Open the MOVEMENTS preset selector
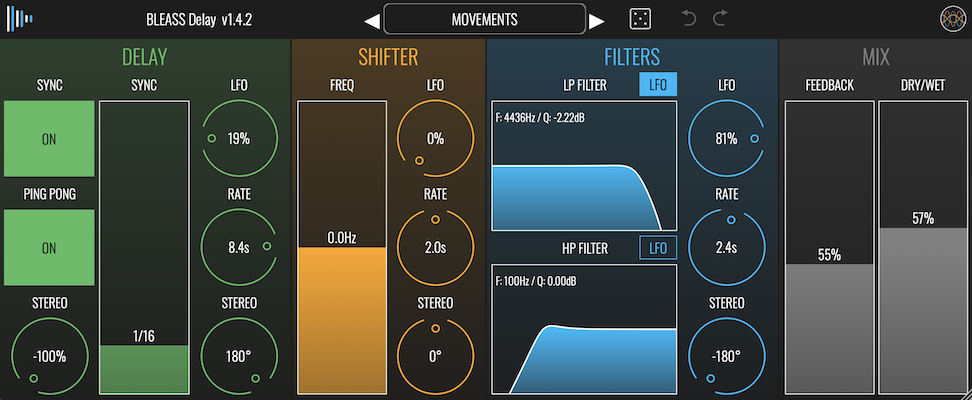972x400 pixels. (x=484, y=19)
